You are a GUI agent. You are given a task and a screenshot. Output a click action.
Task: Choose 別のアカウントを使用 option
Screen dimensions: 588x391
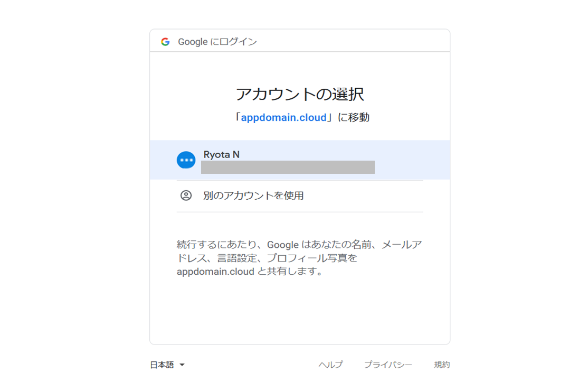pyautogui.click(x=253, y=196)
